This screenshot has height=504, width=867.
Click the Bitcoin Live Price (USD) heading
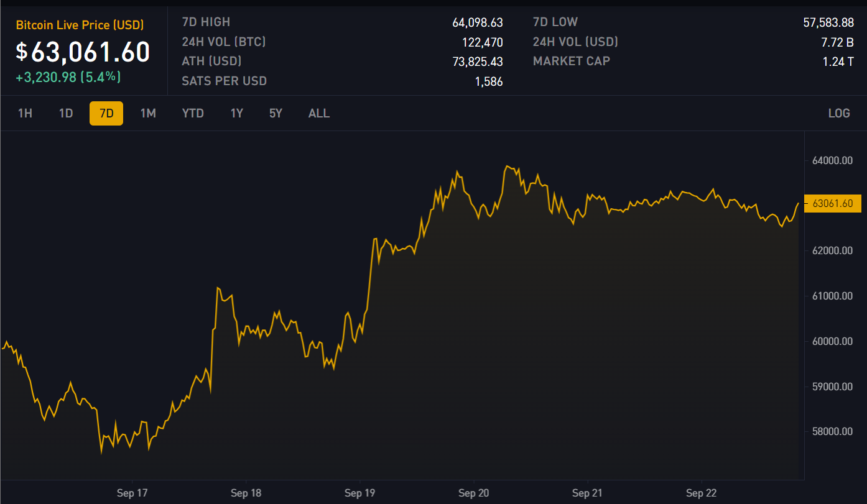[x=80, y=25]
